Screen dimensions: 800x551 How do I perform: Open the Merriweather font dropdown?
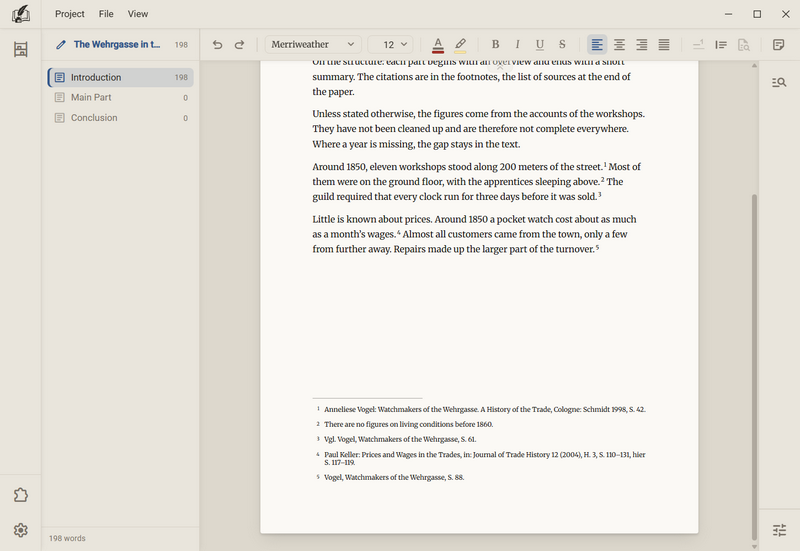click(313, 44)
